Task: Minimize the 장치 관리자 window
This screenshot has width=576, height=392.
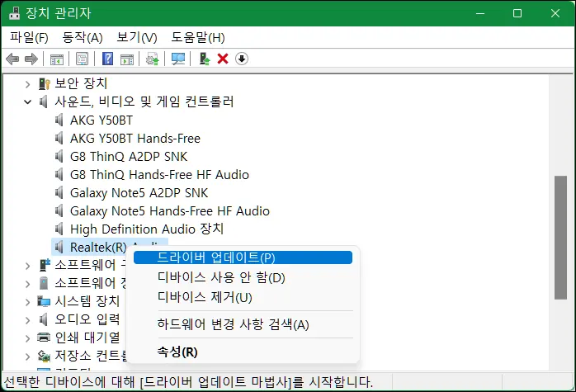Action: [480, 13]
